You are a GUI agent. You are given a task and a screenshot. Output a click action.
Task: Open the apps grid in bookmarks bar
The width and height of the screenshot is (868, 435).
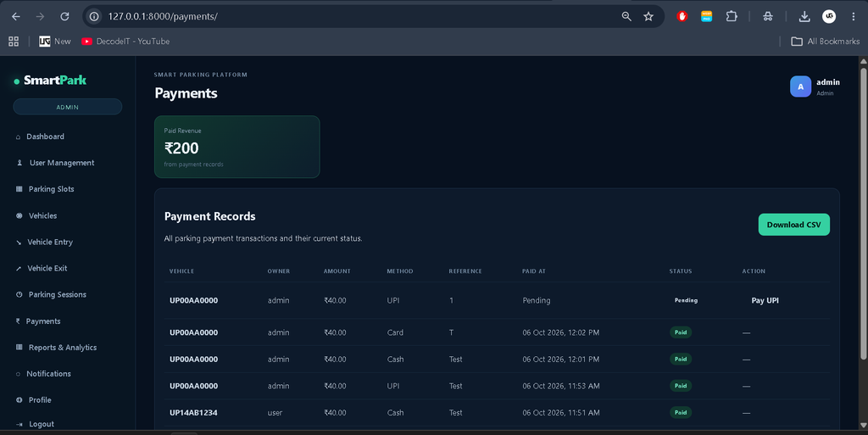(x=14, y=42)
